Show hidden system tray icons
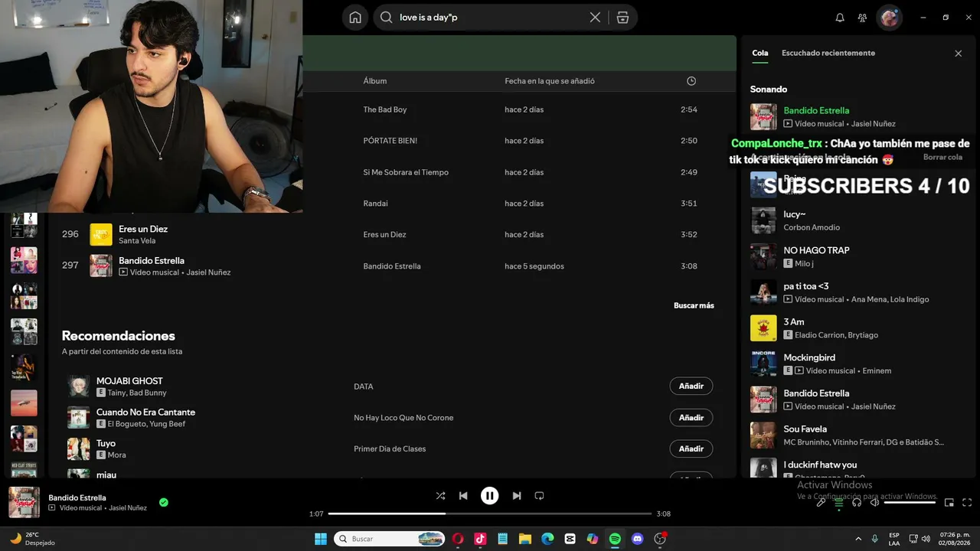Viewport: 980px width, 551px height. click(858, 539)
